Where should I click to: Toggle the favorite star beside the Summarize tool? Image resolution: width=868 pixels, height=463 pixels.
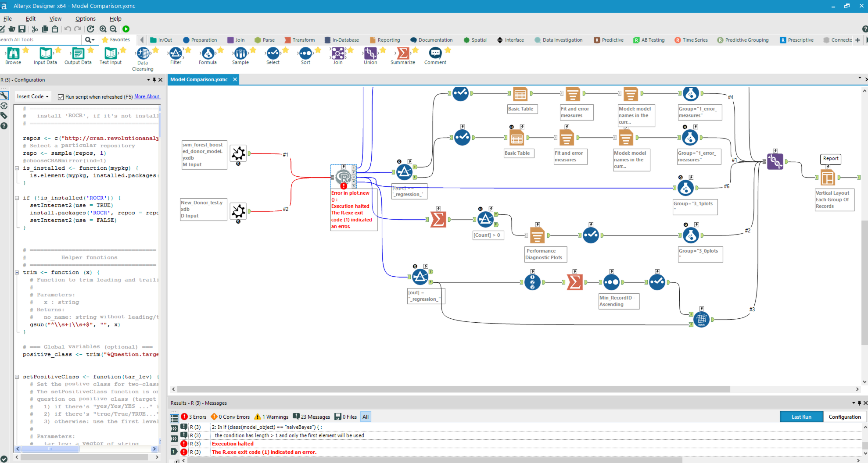pyautogui.click(x=415, y=50)
